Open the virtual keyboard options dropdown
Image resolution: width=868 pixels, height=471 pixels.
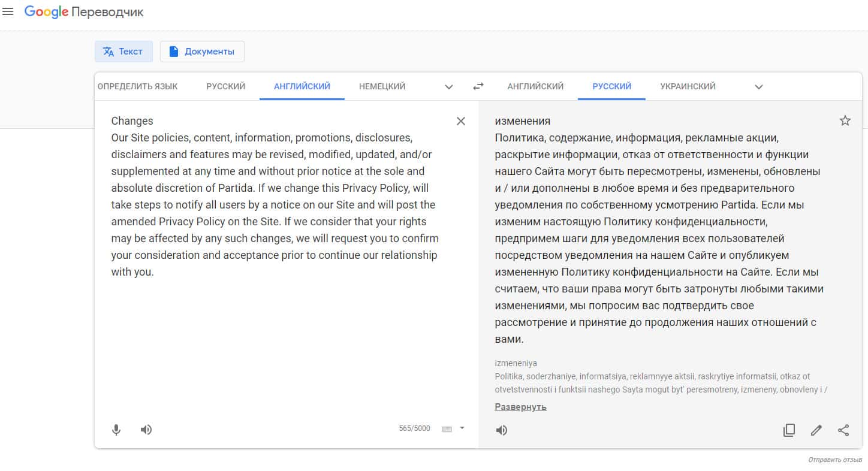coord(462,428)
